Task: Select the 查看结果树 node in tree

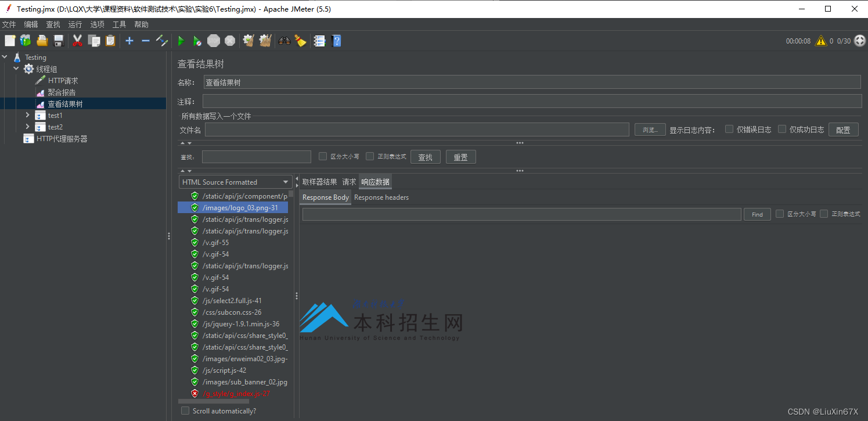Action: 65,104
